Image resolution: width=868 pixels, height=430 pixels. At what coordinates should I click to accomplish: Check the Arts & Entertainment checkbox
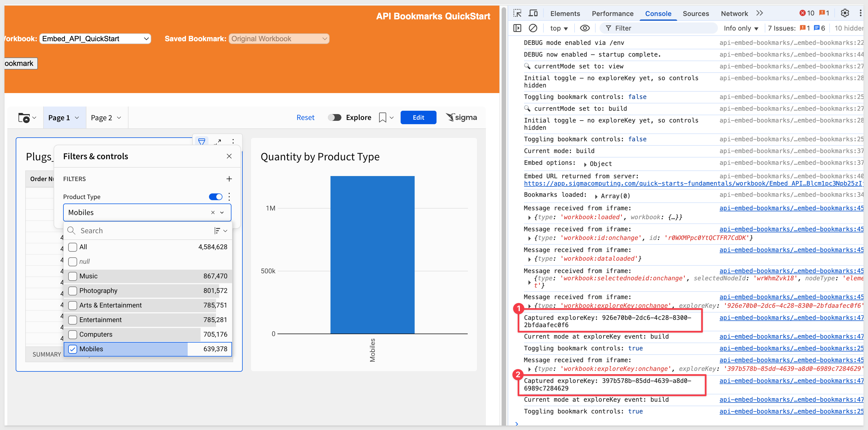tap(72, 306)
